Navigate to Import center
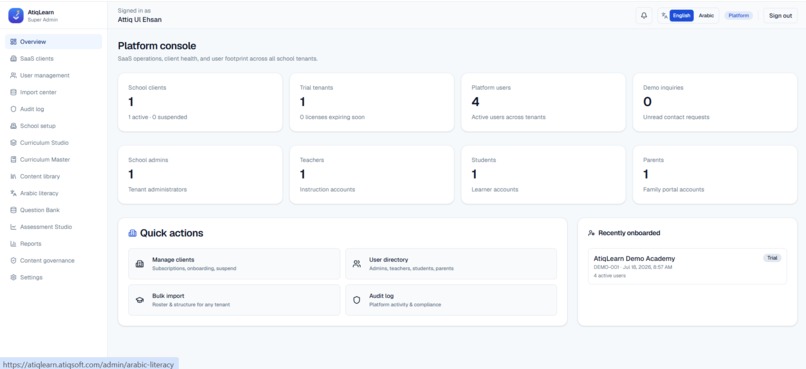The height and width of the screenshot is (369, 806). [x=53, y=93]
